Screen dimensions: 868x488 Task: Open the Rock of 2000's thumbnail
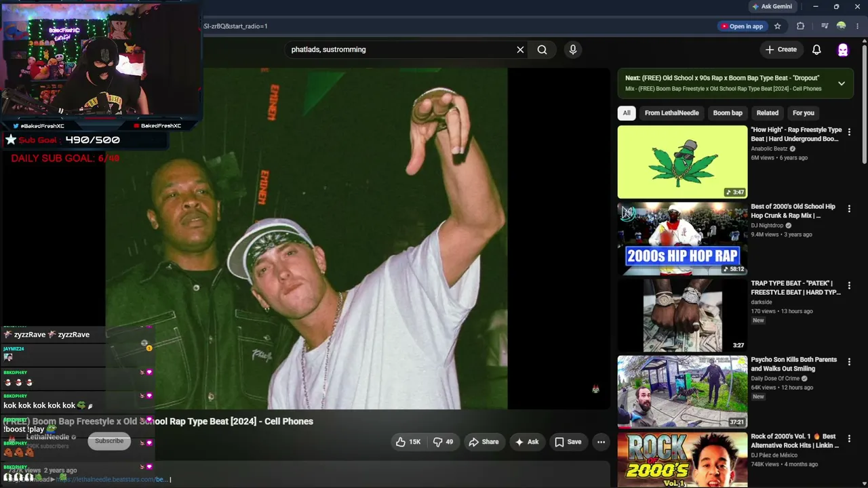click(x=682, y=461)
